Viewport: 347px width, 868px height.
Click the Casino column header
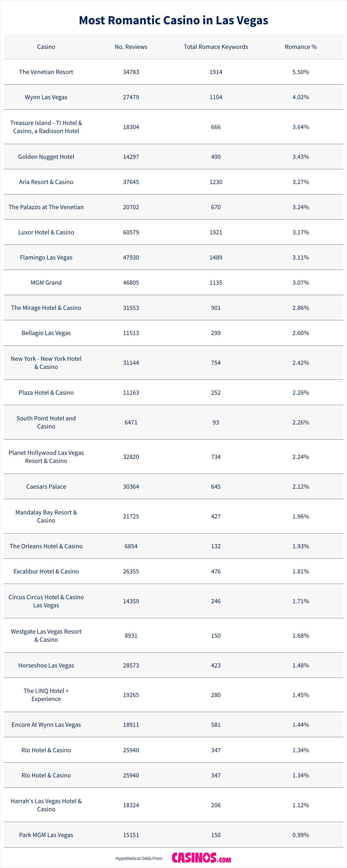(46, 47)
